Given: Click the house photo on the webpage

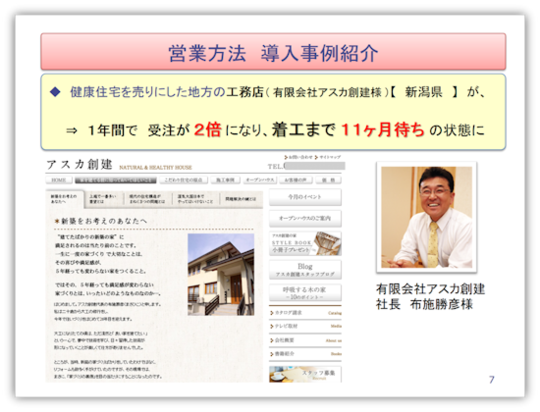Looking at the screenshot, I should [221, 275].
